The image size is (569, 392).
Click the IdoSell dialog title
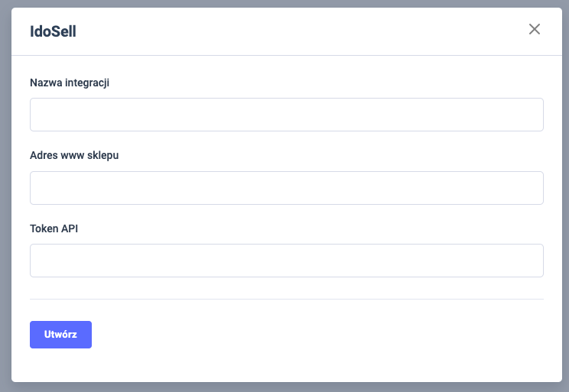click(53, 31)
